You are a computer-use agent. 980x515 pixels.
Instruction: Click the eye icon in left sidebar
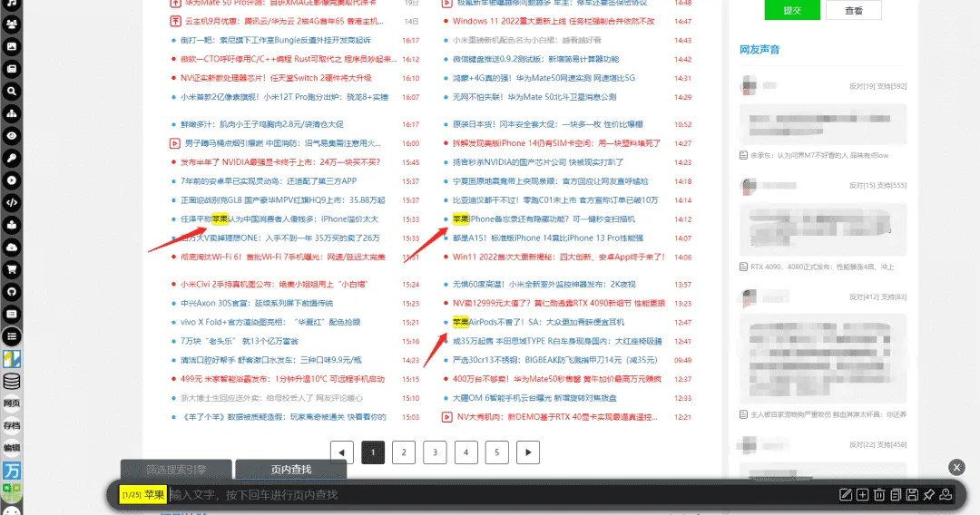(12, 136)
